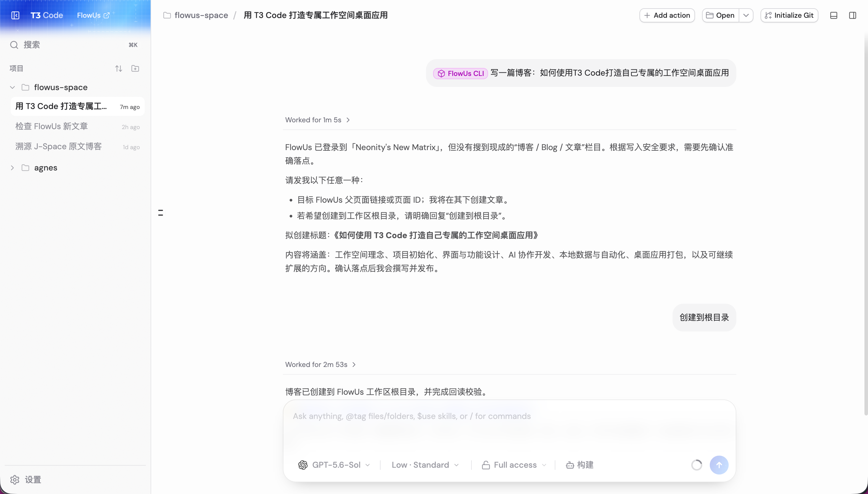Click the 博客已创建到 FlowUs 工作区根目录 line
868x494 pixels.
coord(387,392)
